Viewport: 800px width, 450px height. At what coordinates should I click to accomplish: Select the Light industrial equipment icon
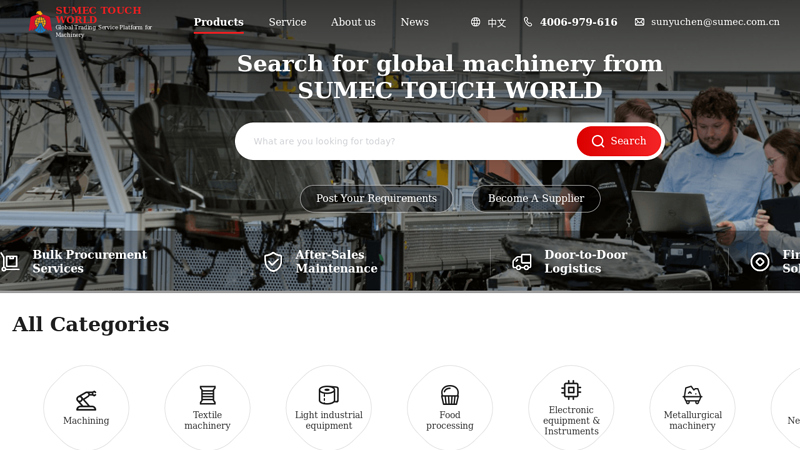coord(329,395)
